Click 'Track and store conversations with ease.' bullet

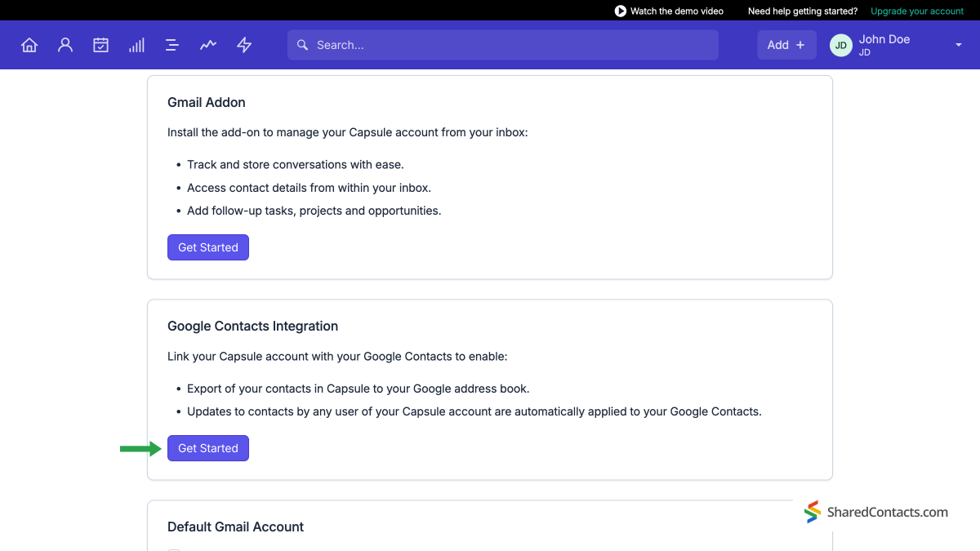[296, 165]
